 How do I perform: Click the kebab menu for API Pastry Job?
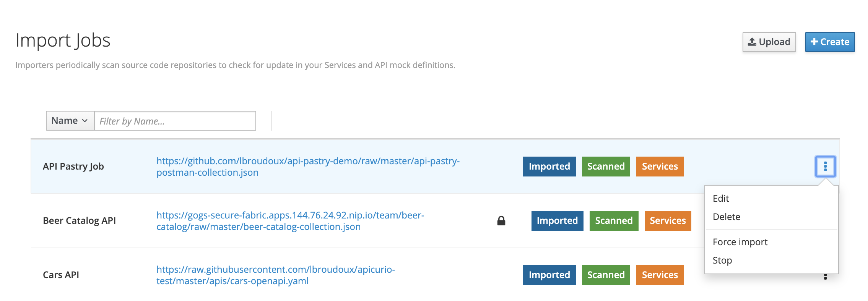pyautogui.click(x=825, y=167)
